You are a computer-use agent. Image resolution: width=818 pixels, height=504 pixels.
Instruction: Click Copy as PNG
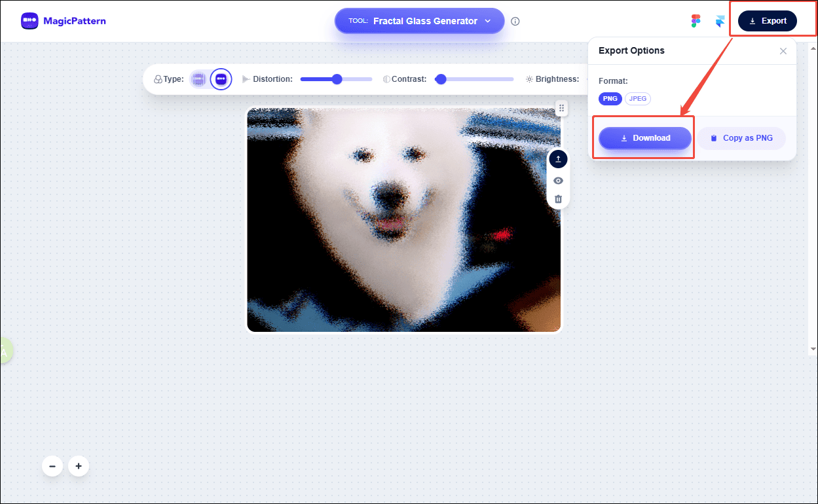[741, 138]
